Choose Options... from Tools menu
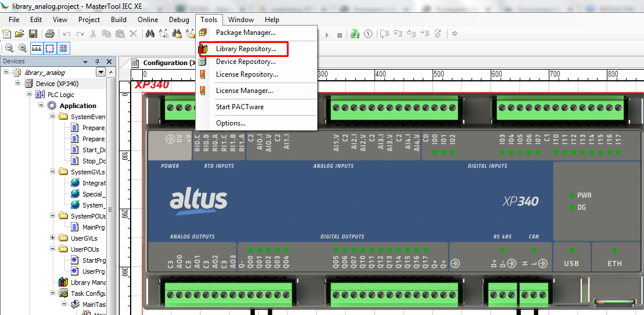The height and width of the screenshot is (315, 644). pos(256,123)
